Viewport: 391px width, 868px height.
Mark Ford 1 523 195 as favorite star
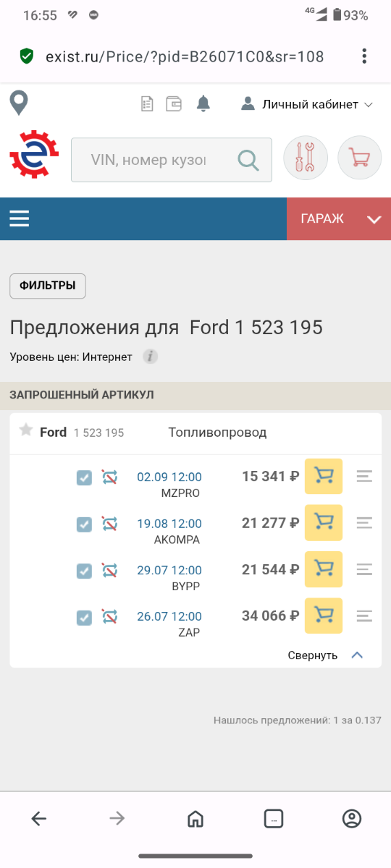[x=26, y=430]
